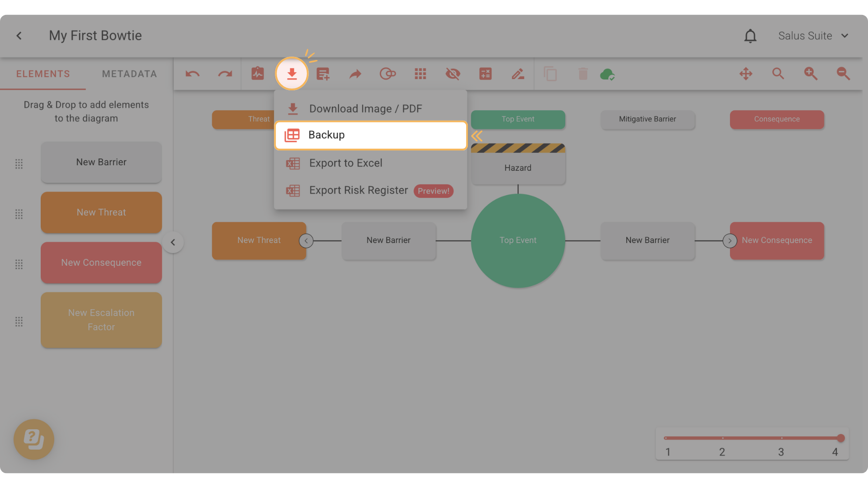868x488 pixels.
Task: Click the redo arrow icon
Action: coord(225,74)
